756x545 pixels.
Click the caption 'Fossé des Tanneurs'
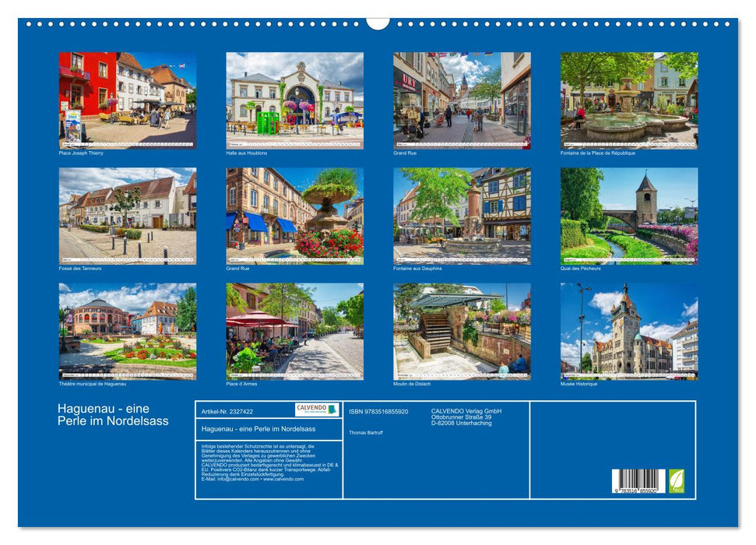pyautogui.click(x=80, y=269)
